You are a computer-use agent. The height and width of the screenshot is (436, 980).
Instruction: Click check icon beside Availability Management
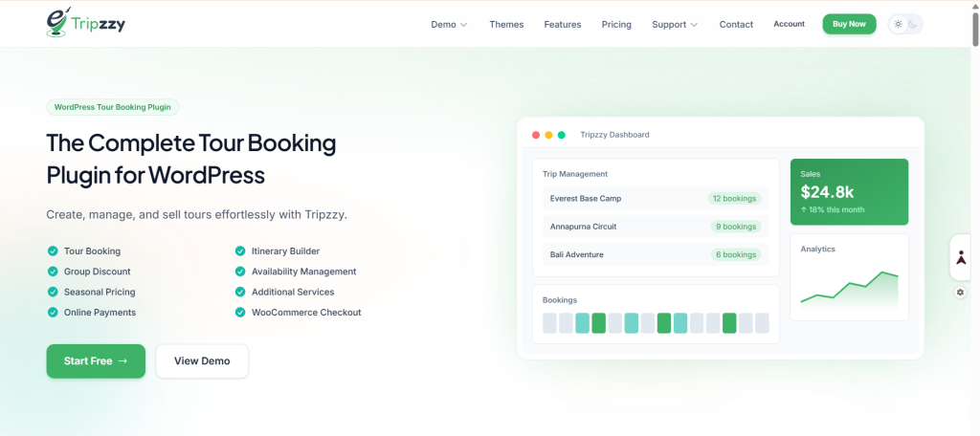240,272
